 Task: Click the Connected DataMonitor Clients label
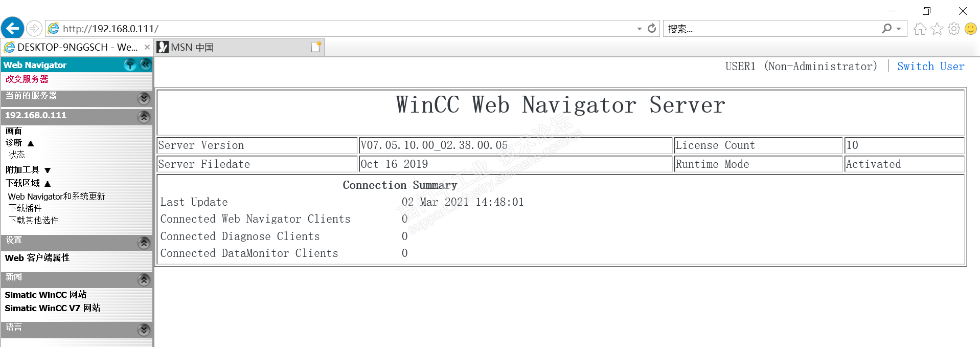249,253
